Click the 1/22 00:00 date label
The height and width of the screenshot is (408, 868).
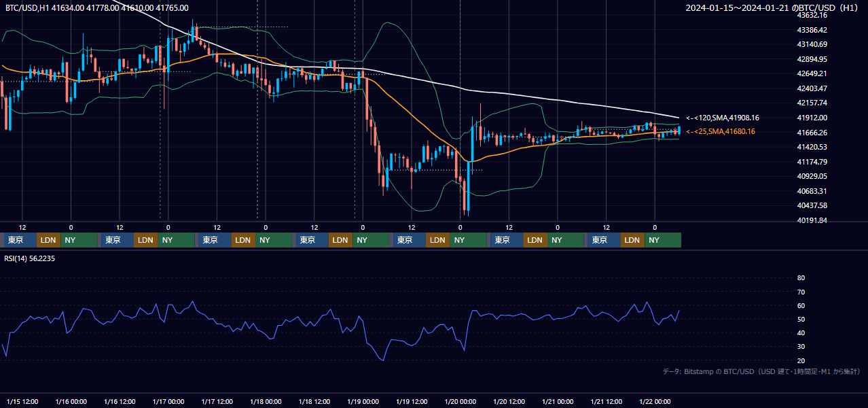click(x=655, y=401)
